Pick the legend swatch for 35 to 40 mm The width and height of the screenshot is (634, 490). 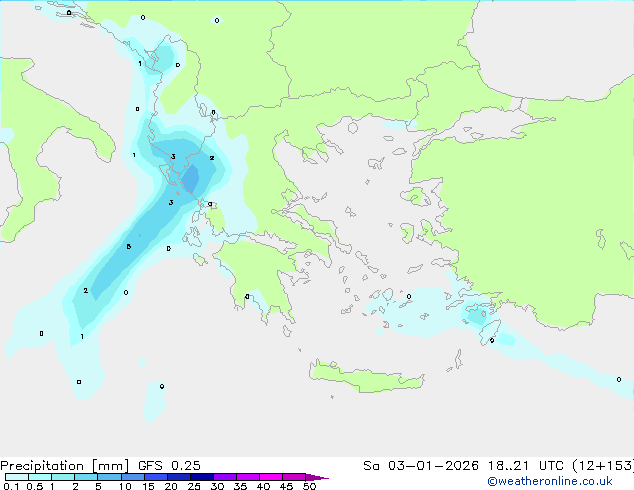pos(247,477)
